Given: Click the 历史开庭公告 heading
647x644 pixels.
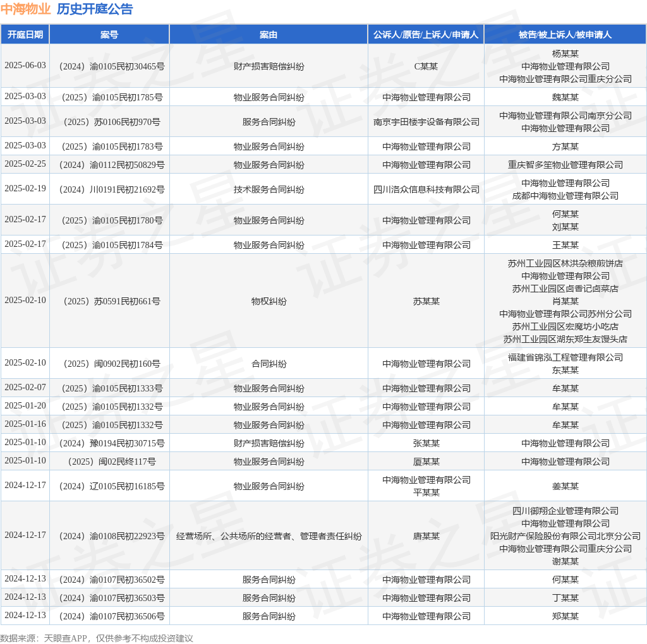Looking at the screenshot, I should tap(95, 9).
